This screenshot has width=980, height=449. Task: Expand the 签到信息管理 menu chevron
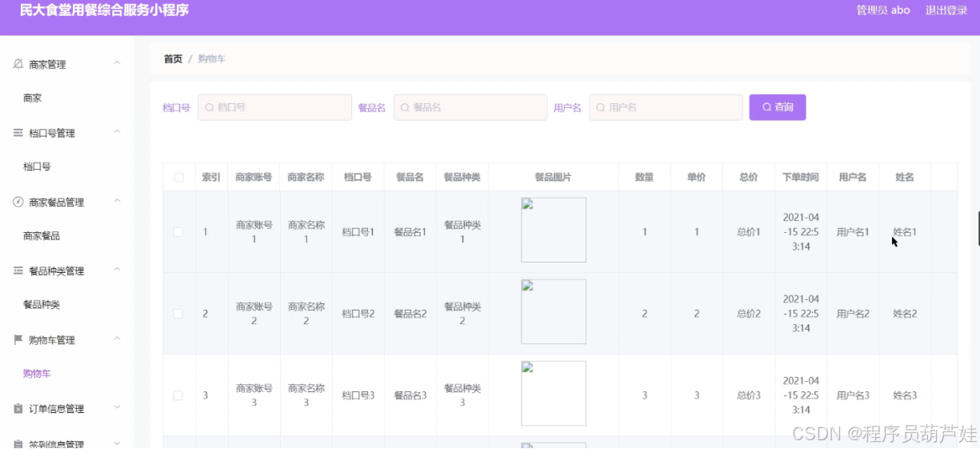click(118, 443)
